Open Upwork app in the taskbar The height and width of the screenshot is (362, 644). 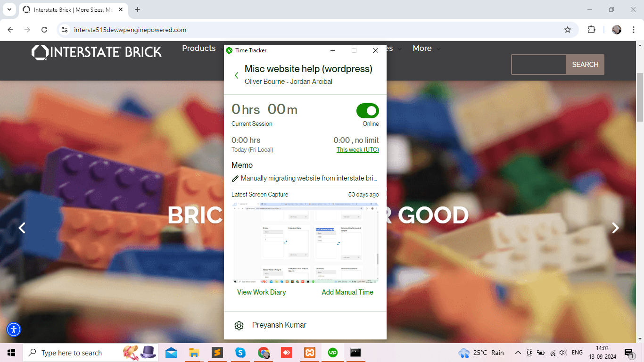(333, 353)
